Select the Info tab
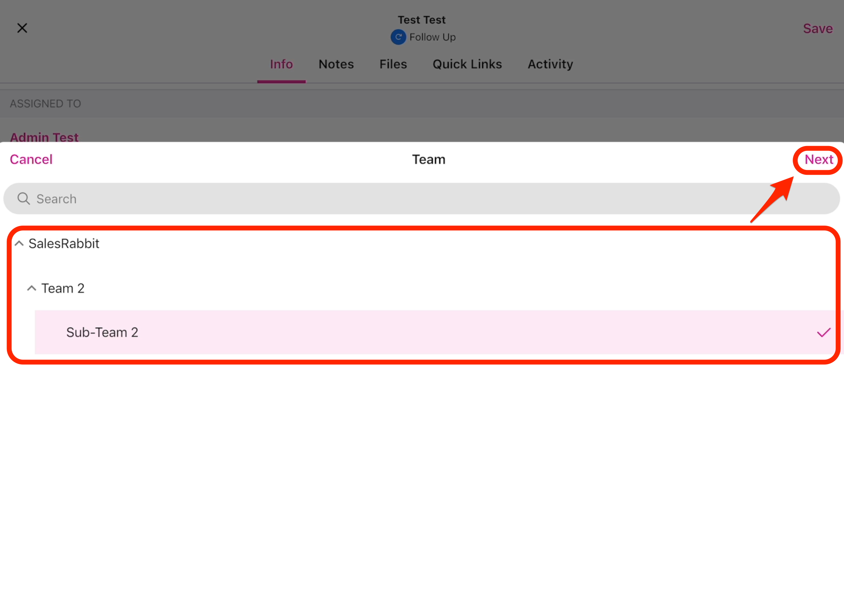 [x=281, y=64]
